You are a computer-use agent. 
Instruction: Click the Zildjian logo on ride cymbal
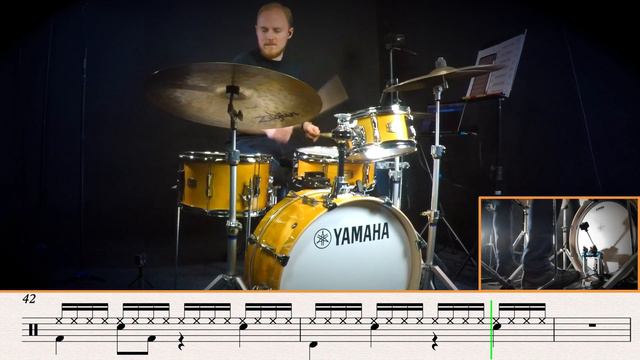pyautogui.click(x=278, y=117)
